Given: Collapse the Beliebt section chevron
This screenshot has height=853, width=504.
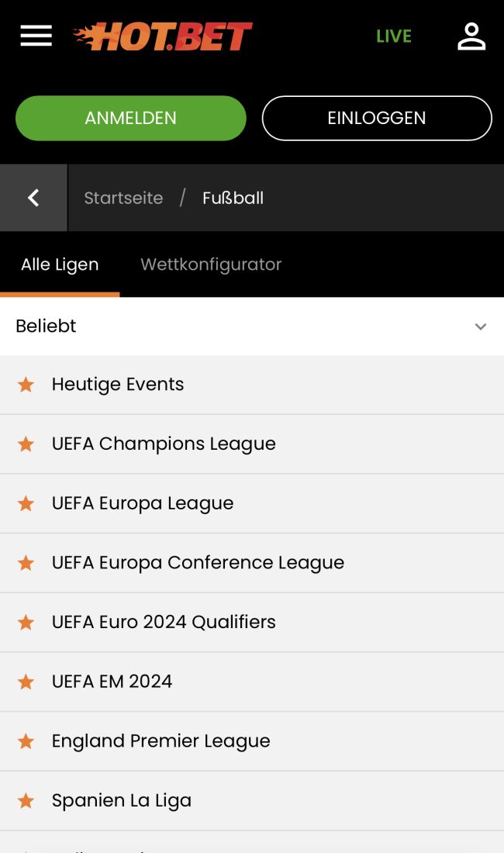Looking at the screenshot, I should click(481, 326).
